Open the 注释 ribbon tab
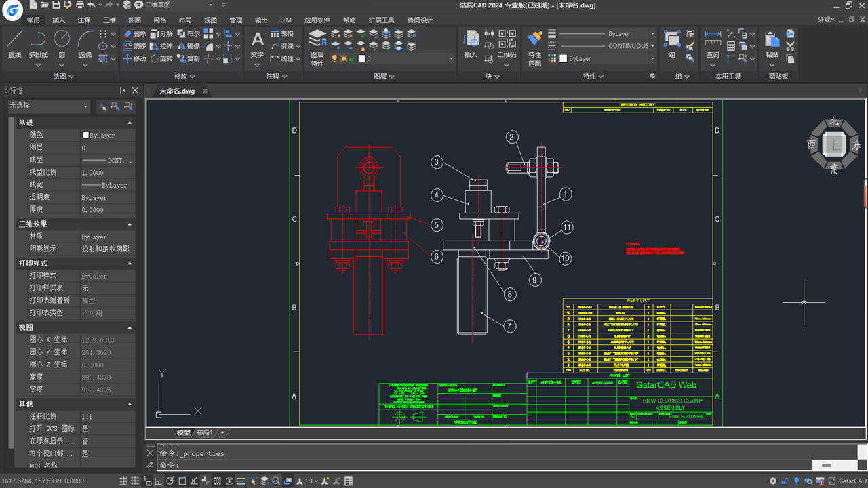868x488 pixels. (84, 20)
